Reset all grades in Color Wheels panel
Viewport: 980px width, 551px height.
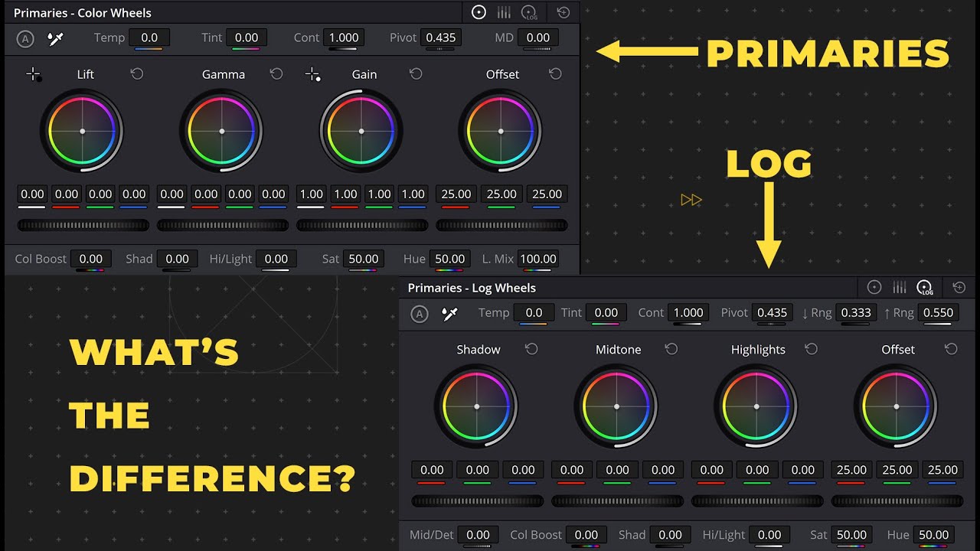point(563,12)
